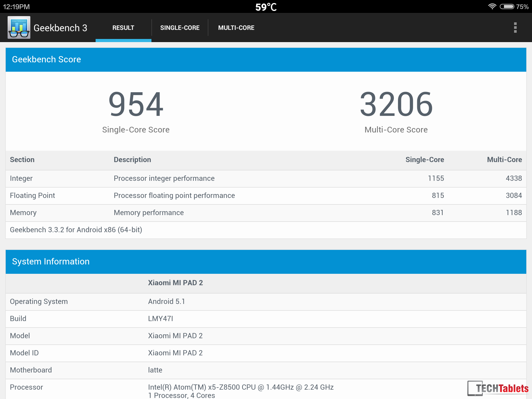Switch to the RESULT tab
532x399 pixels.
tap(123, 28)
